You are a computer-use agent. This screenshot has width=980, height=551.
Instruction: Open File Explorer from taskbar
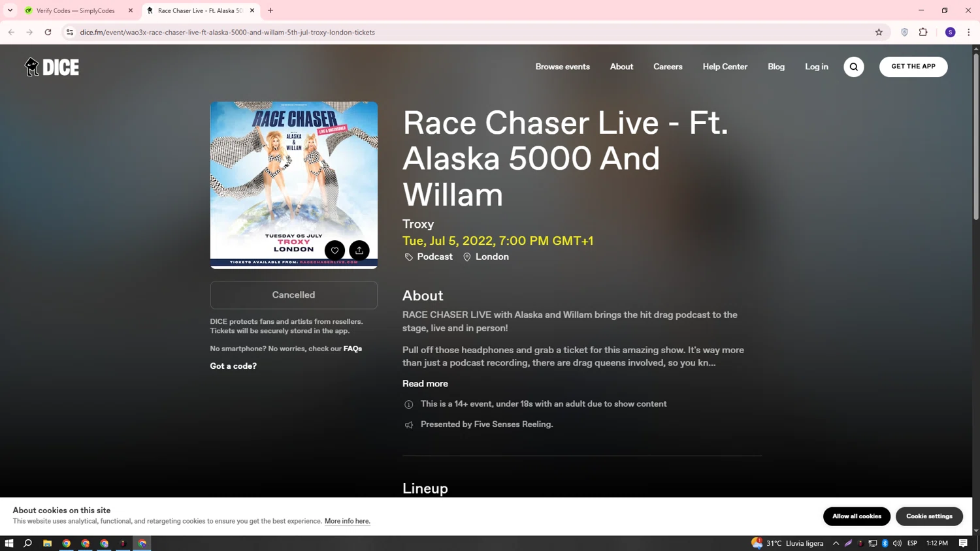pyautogui.click(x=48, y=543)
